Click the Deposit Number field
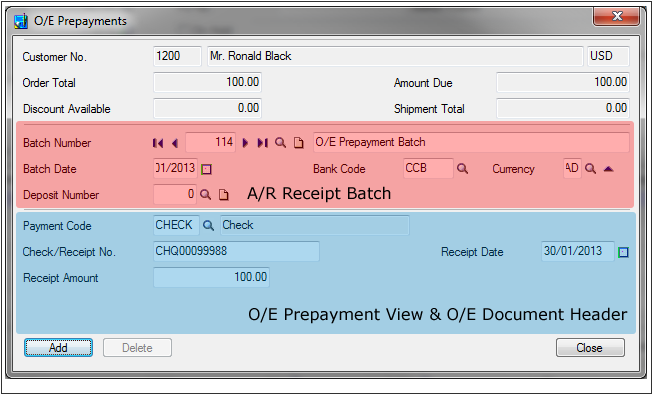Viewport: 652px width, 394px height. [175, 194]
